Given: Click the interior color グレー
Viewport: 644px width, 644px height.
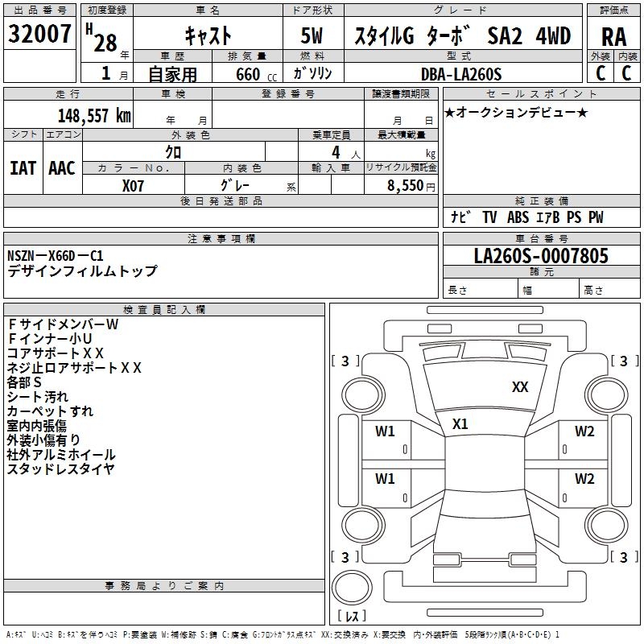Looking at the screenshot, I should tap(235, 185).
